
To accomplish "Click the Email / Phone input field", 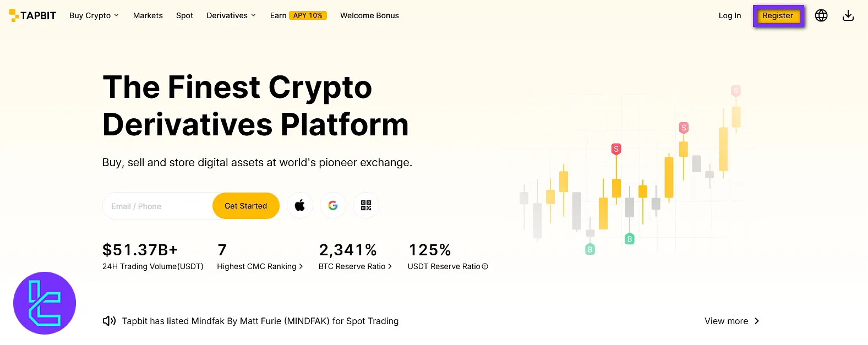I will point(157,206).
